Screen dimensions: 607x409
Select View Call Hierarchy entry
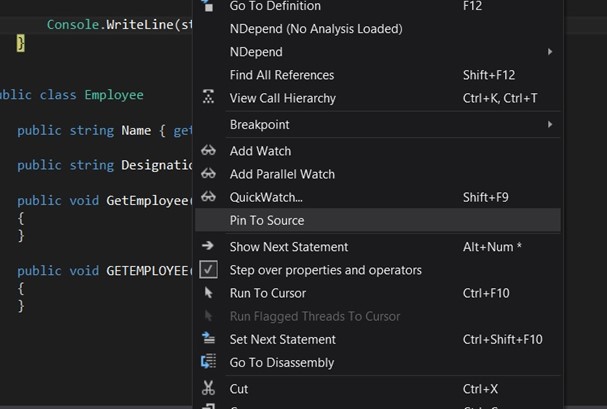click(x=377, y=98)
